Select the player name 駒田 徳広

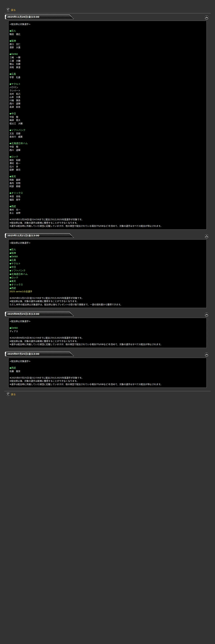click(15, 34)
